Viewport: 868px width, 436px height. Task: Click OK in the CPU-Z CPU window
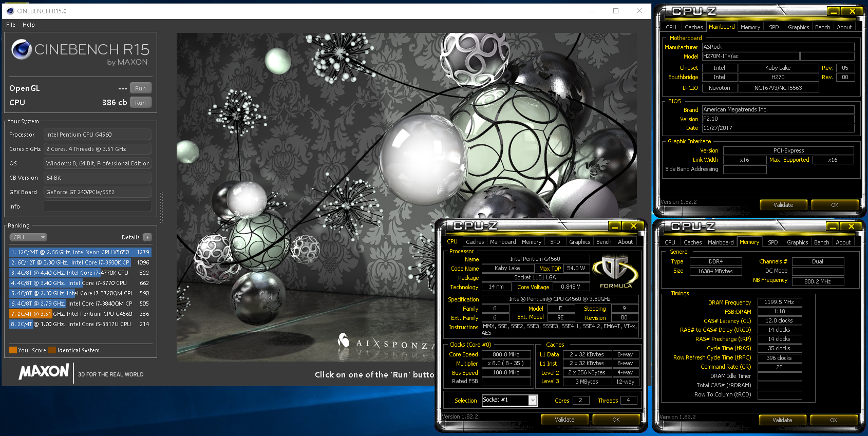tap(616, 420)
